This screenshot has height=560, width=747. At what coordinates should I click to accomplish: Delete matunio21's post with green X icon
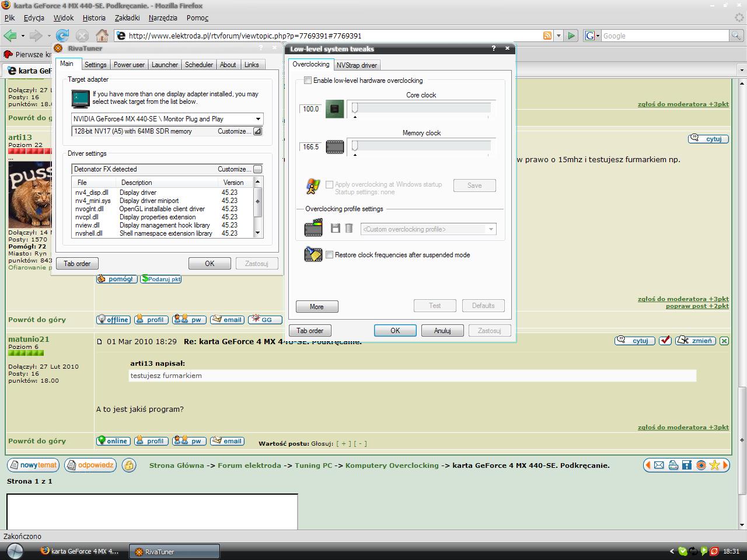tap(724, 341)
